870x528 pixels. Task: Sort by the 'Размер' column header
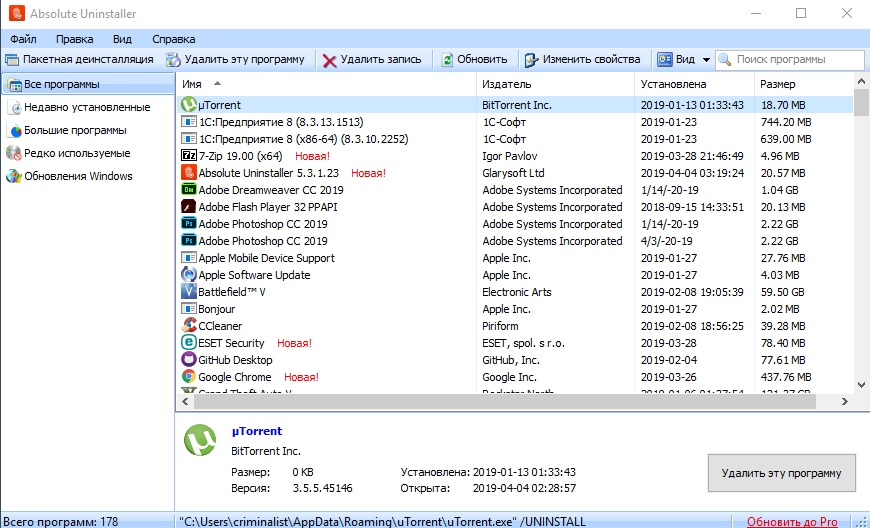click(x=803, y=84)
